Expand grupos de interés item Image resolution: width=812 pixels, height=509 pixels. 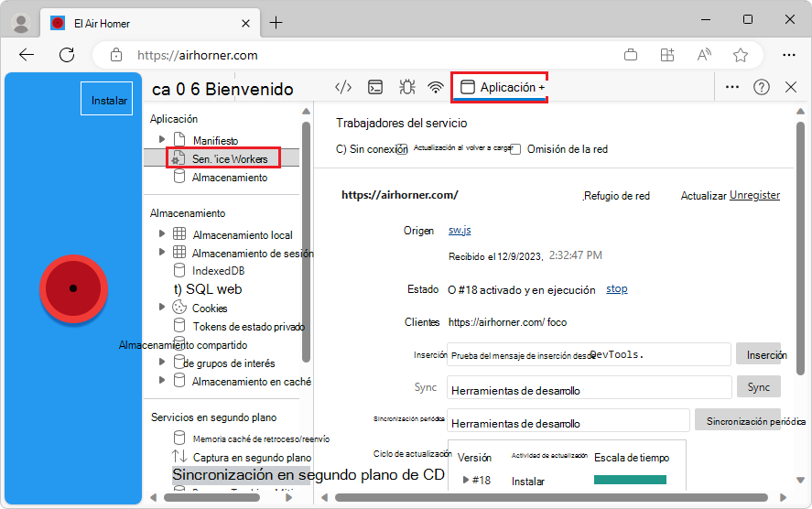point(162,362)
